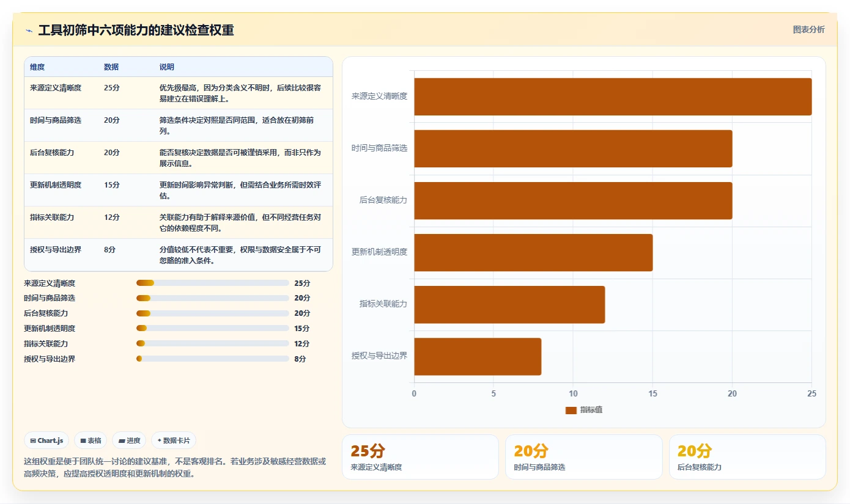This screenshot has height=504, width=850.
Task: Toggle the 指标值 legend item
Action: point(584,410)
